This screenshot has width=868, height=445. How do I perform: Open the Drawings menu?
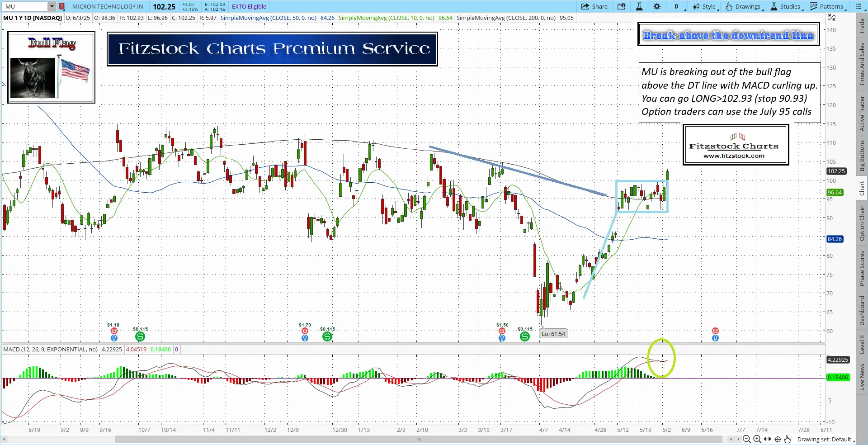coord(744,6)
